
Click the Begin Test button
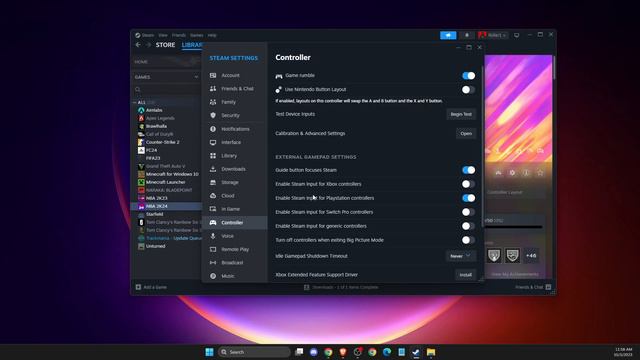coord(461,114)
